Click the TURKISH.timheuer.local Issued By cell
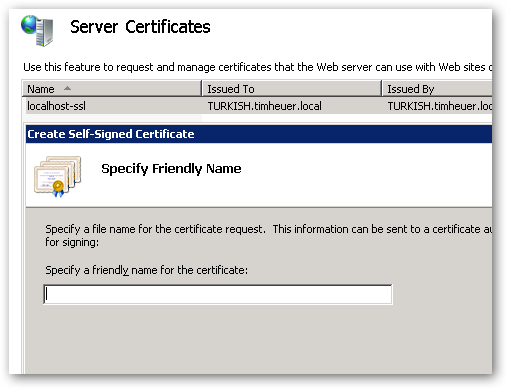 (x=440, y=106)
